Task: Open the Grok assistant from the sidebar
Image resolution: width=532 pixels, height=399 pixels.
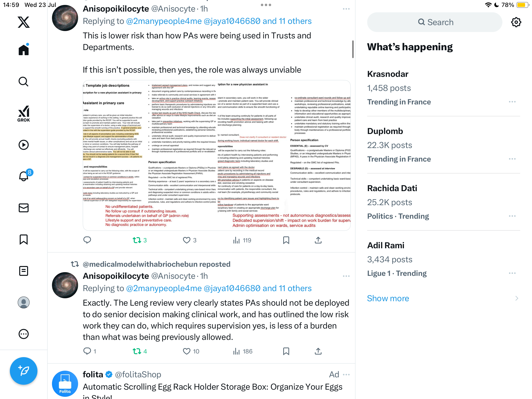Action: [x=24, y=114]
